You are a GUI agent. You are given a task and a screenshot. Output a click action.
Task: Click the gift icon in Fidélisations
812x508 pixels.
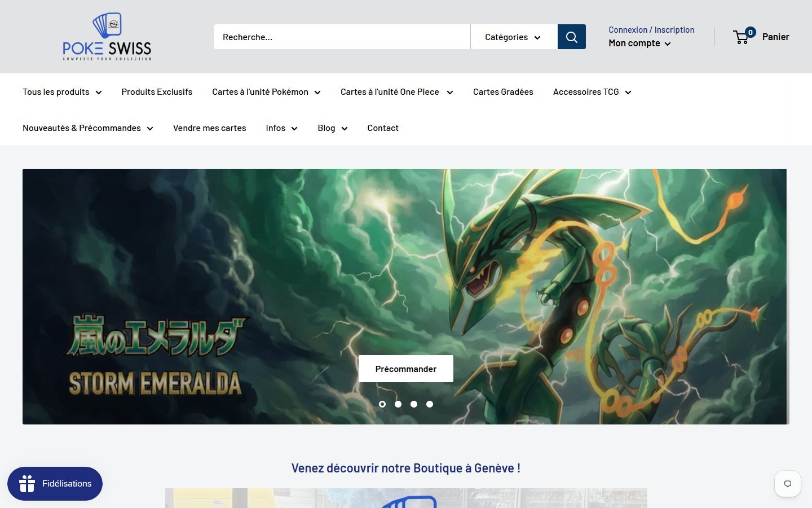pyautogui.click(x=27, y=484)
